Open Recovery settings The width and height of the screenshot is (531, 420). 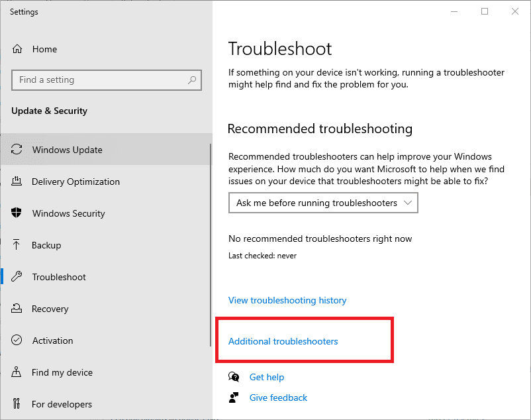point(50,309)
